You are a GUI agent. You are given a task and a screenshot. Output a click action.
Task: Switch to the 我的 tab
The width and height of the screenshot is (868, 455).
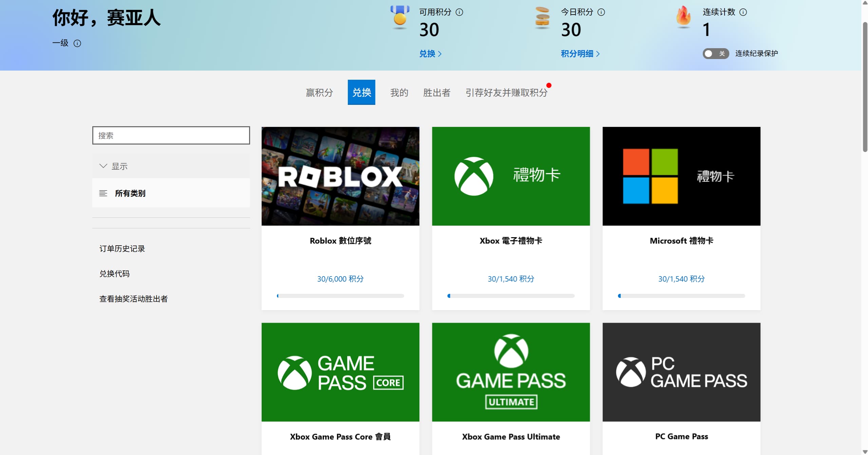click(399, 93)
